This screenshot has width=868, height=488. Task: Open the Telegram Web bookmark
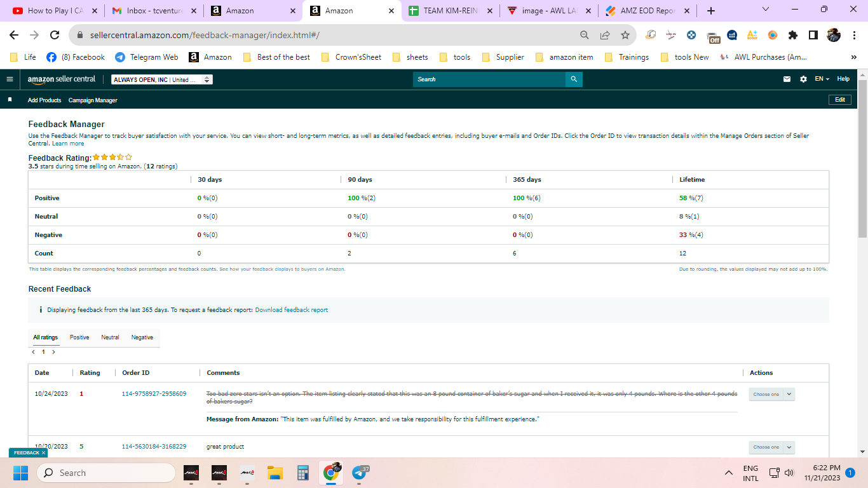(147, 57)
